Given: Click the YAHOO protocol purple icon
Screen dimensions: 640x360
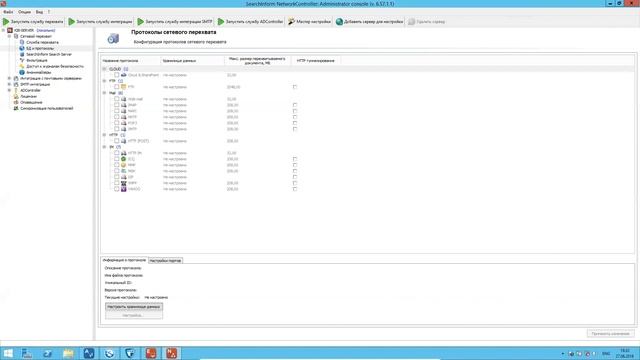Looking at the screenshot, I should tap(123, 189).
